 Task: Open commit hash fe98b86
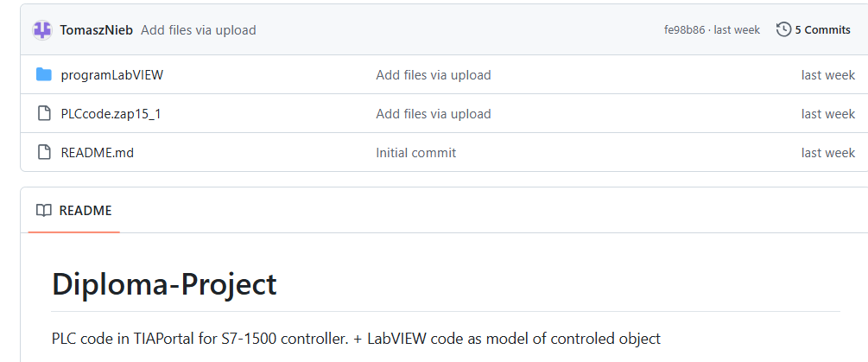684,30
